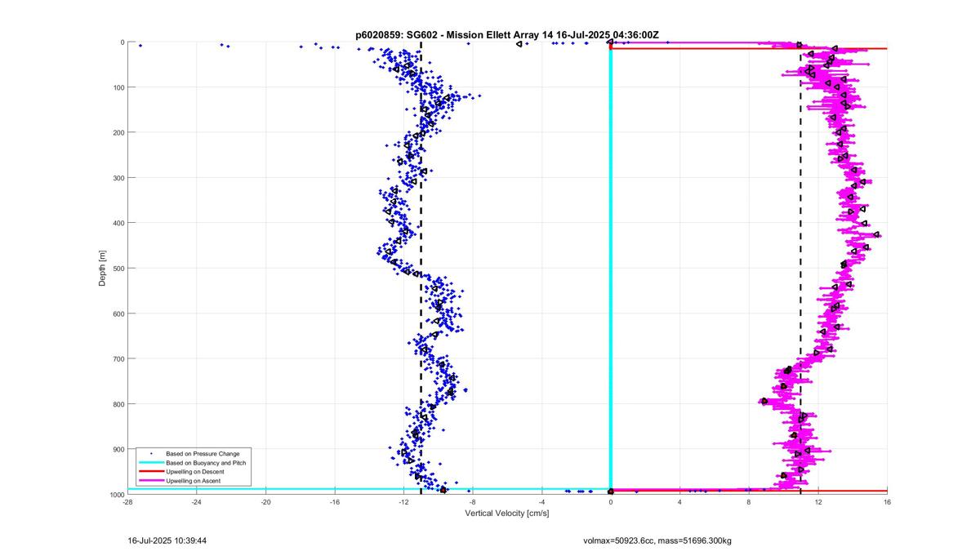
Task: Click the 'Upwelling on Ascent' legend entry
Action: click(193, 481)
